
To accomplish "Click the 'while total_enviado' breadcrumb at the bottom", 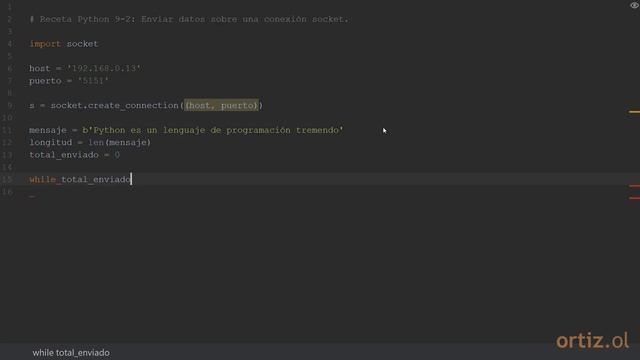I will 71,353.
